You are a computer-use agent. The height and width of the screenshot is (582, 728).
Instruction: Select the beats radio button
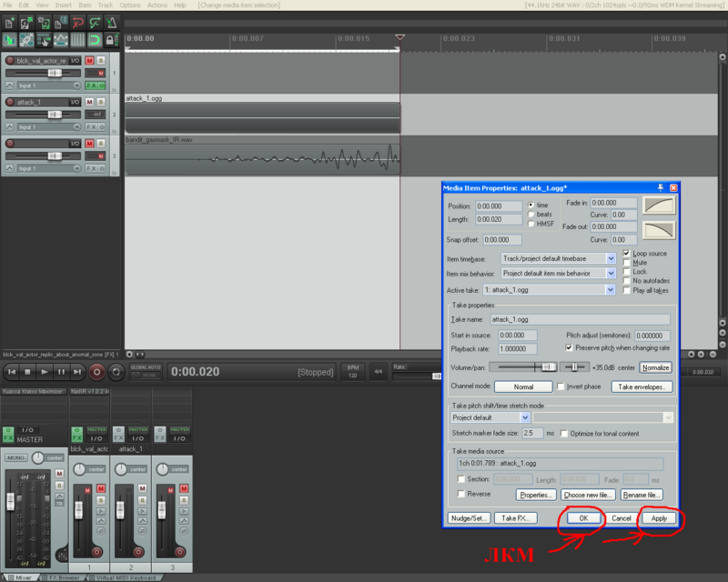[531, 214]
